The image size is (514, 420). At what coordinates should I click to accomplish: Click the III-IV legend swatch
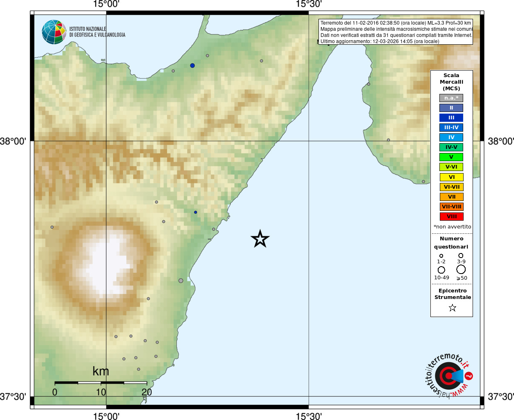451,128
